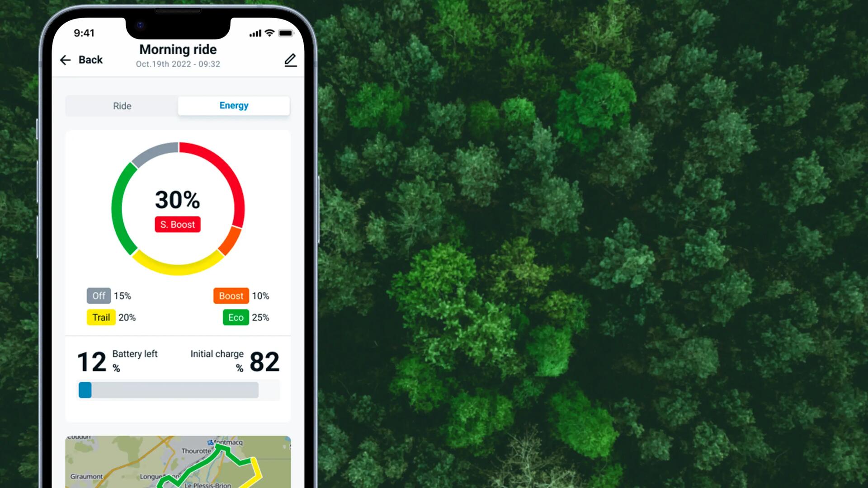Tap the edit/pencil icon
This screenshot has height=488, width=868.
click(x=290, y=60)
